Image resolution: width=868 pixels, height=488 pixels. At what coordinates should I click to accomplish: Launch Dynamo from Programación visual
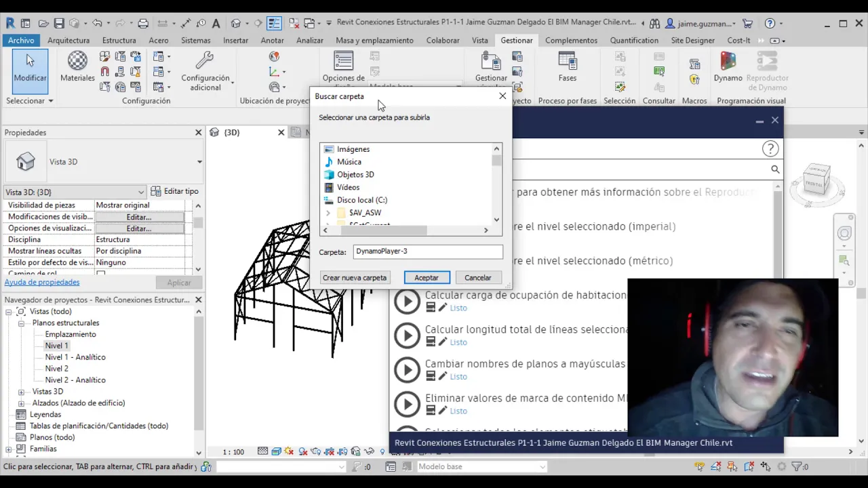(x=728, y=67)
